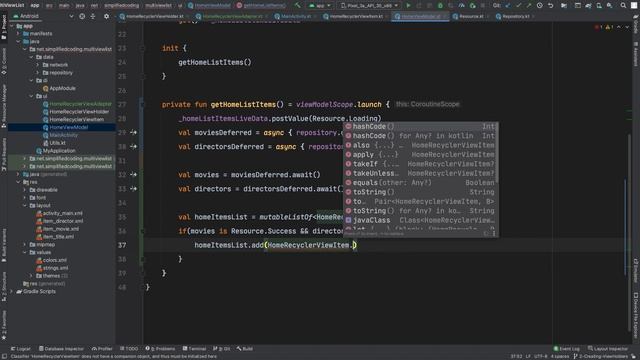Screen dimensions: 640x360
Task: Run the app with the green play button
Action: coord(408,6)
